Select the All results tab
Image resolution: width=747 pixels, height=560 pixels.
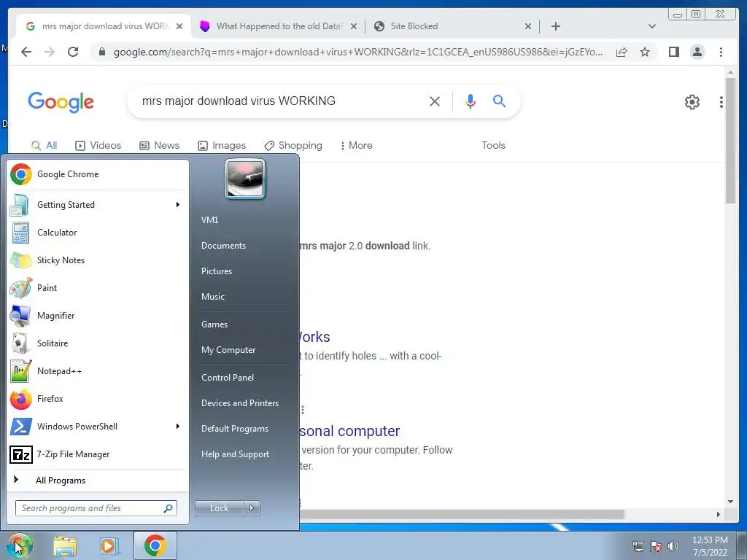point(44,145)
